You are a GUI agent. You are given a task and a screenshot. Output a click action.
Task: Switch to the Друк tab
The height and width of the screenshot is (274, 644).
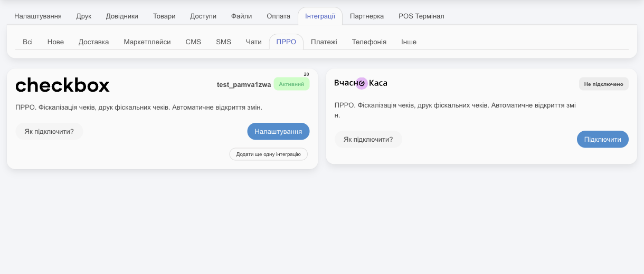[84, 16]
